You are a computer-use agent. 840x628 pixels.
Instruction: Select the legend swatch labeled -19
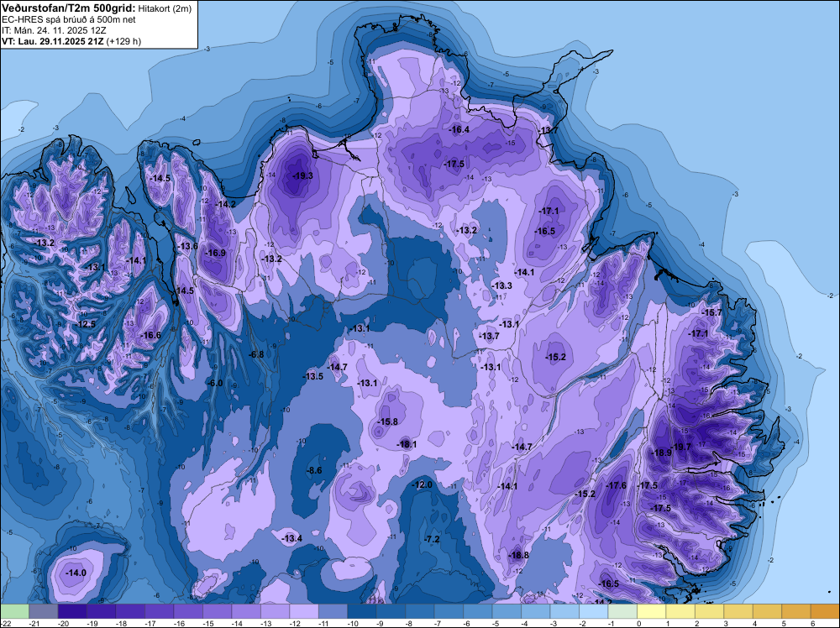[x=102, y=611]
